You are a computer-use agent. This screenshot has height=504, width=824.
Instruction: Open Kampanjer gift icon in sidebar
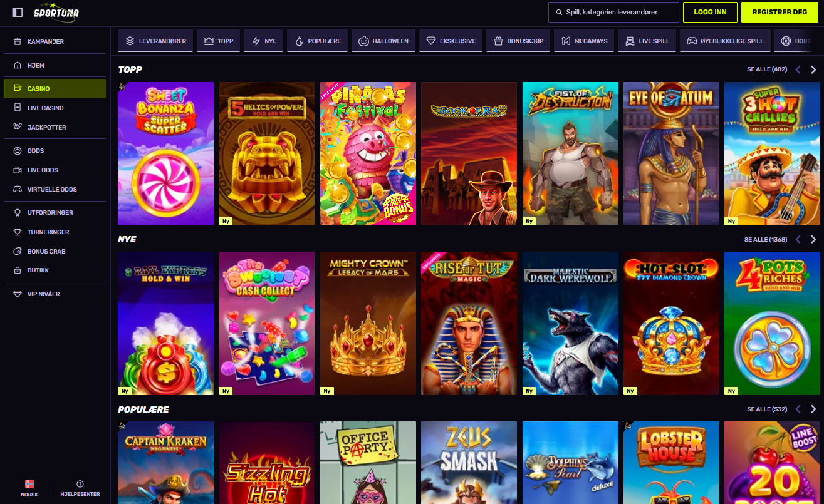pos(18,41)
